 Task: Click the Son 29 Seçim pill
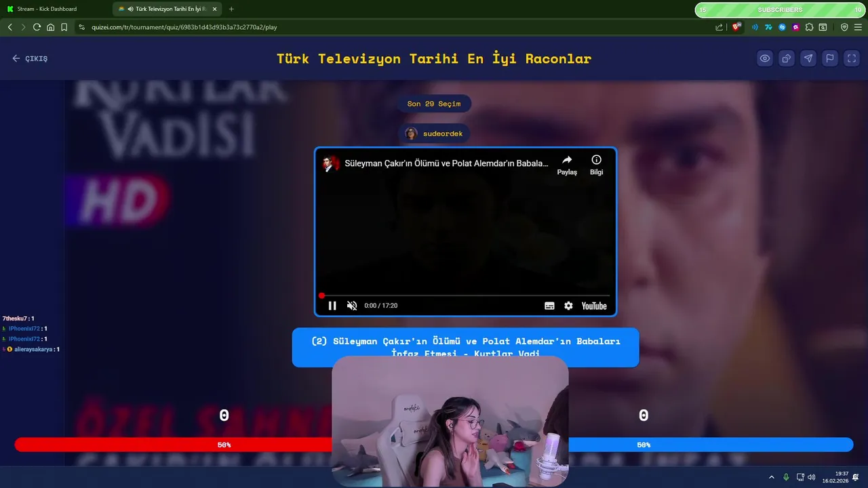[434, 104]
